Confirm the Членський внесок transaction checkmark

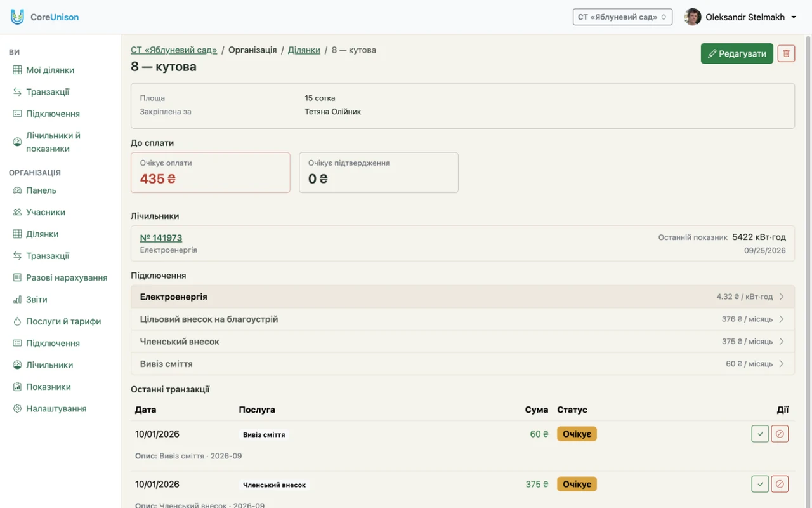(x=760, y=484)
